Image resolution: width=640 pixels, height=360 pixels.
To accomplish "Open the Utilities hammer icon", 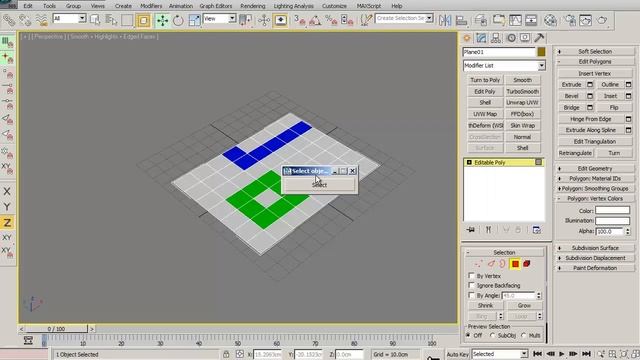I will tap(539, 38).
